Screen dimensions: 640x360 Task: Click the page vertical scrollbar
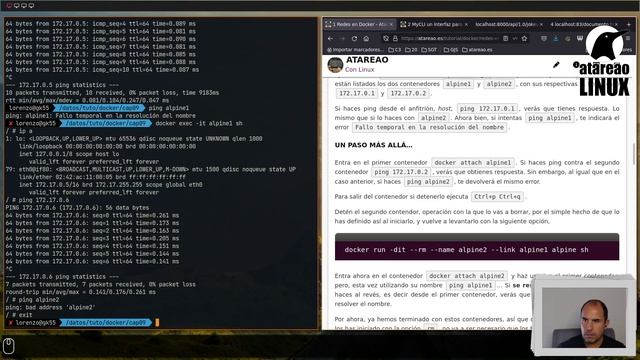[633, 154]
